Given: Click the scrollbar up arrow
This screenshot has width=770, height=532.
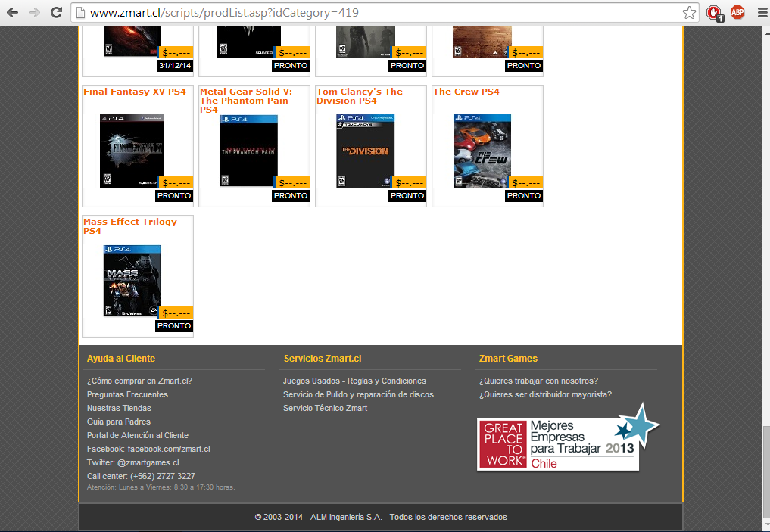Looking at the screenshot, I should (x=766, y=33).
